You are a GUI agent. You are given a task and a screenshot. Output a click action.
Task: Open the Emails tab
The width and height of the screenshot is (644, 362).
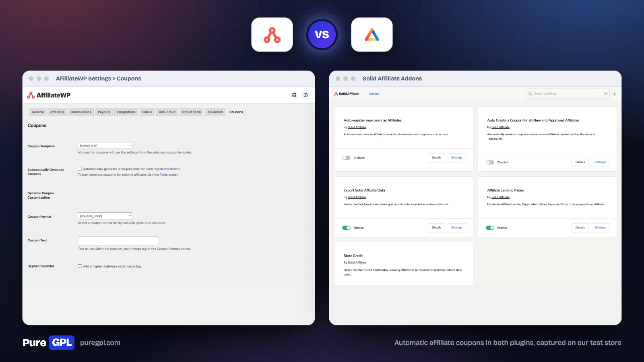pyautogui.click(x=147, y=112)
